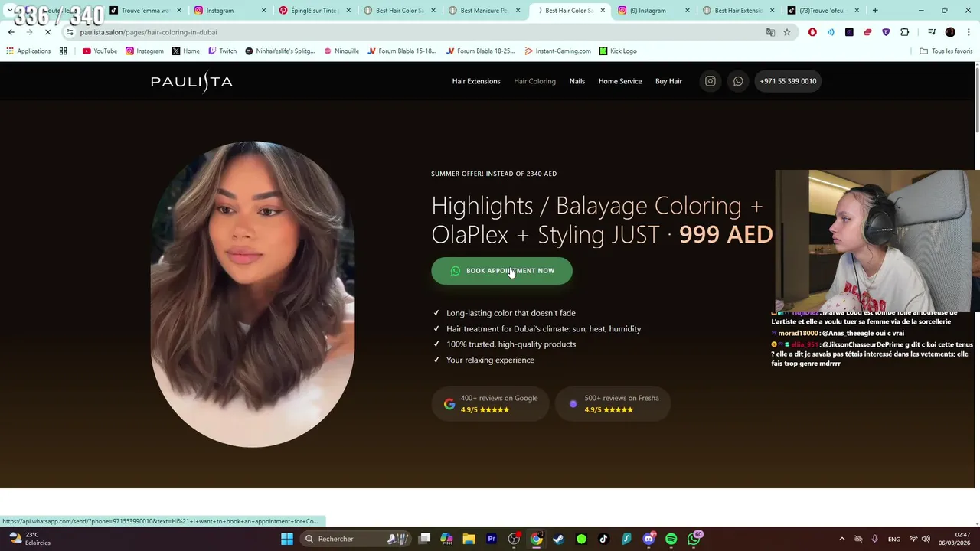980x551 pixels.
Task: Open the Chrome three-dot menu
Action: (x=968, y=32)
